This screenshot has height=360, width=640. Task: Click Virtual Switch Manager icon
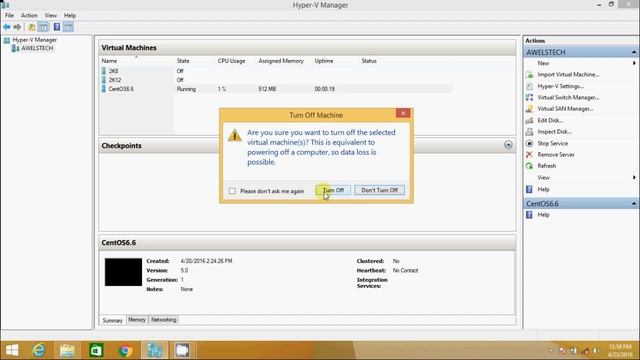(x=529, y=98)
